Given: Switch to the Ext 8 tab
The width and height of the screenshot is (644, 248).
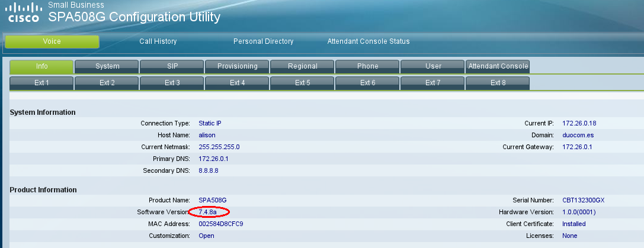Looking at the screenshot, I should coord(498,83).
